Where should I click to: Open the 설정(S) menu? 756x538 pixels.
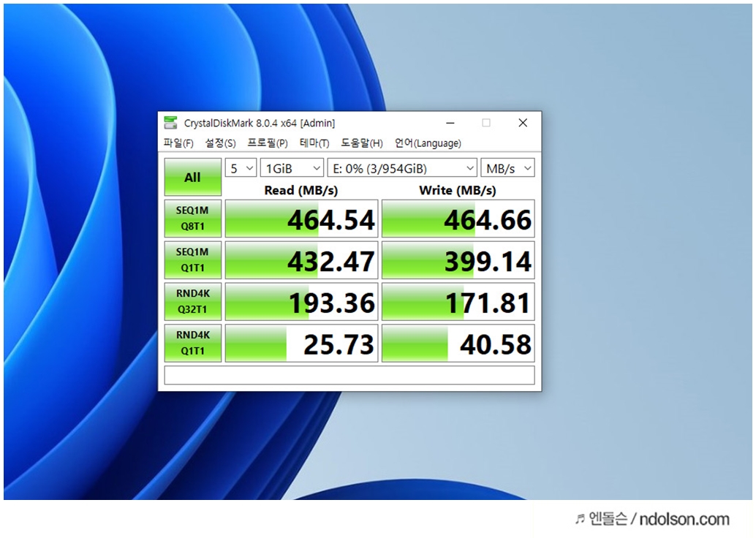pos(220,143)
